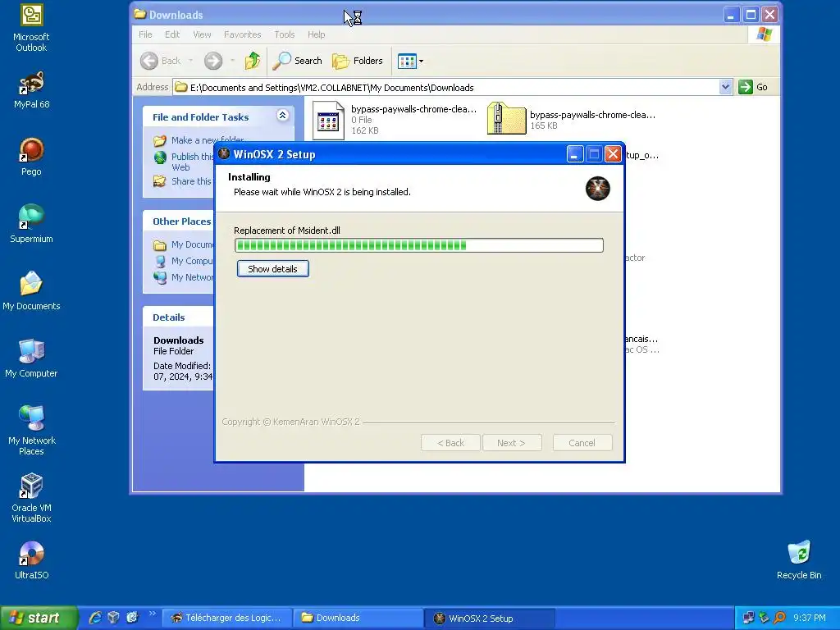Click the Details panel header
The image size is (840, 630).
click(x=178, y=317)
